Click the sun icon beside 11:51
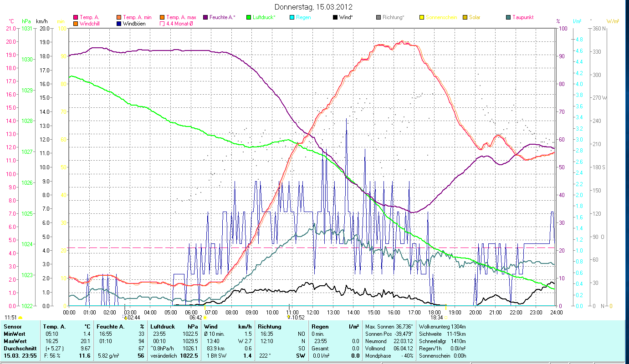This screenshot has height=364, width=629. point(20,317)
